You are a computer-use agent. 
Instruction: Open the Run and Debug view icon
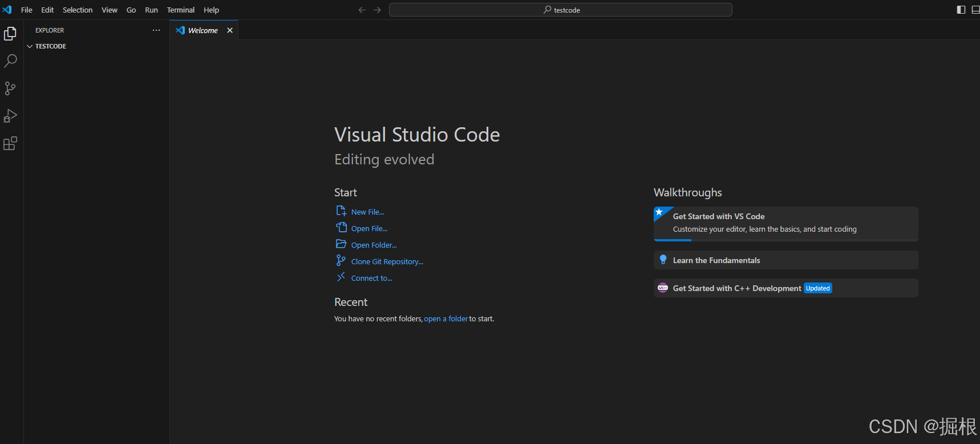tap(10, 116)
